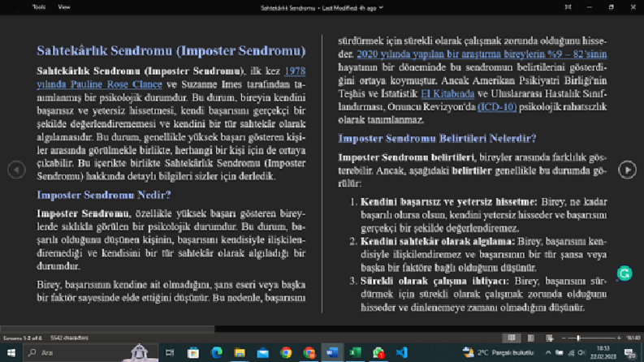The width and height of the screenshot is (644, 362).
Task: Click the 'Imposter Sendromu Nedir?' heading
Action: (x=104, y=195)
